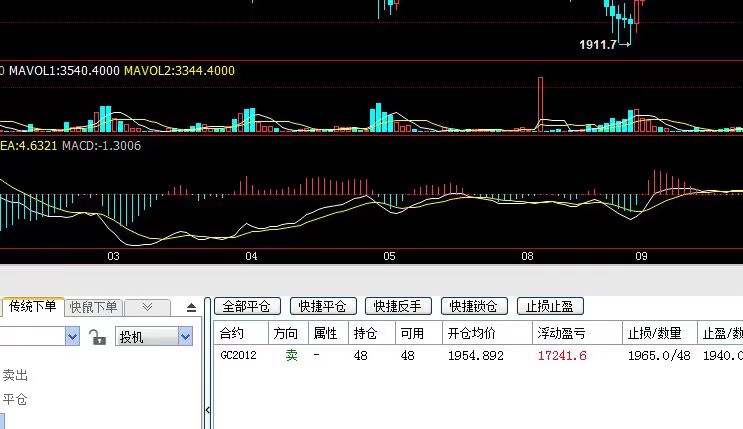743x429 pixels.
Task: Click the eject triangle icon beside order tabs
Action: point(191,308)
